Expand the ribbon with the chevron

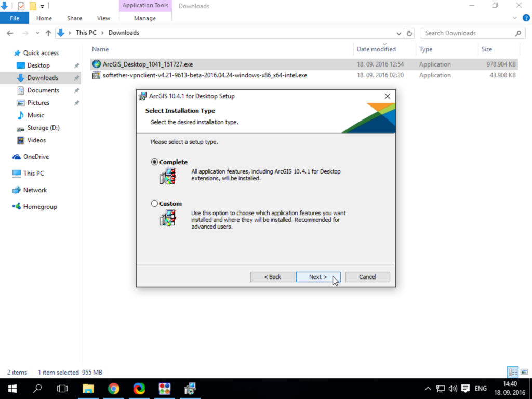click(x=515, y=18)
